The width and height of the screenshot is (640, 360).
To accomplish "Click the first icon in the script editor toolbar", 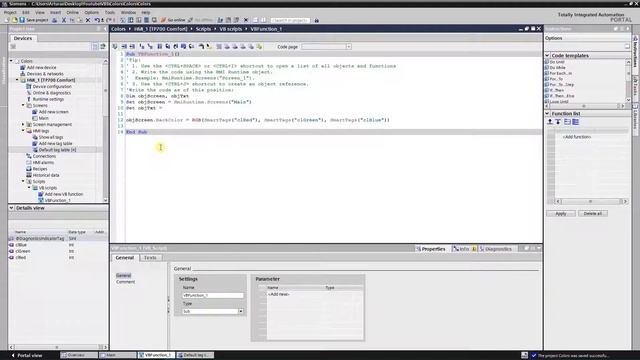I will click(x=115, y=47).
